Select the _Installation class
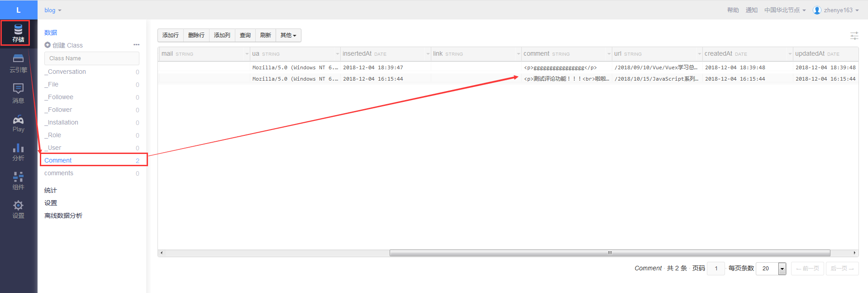 coord(92,122)
